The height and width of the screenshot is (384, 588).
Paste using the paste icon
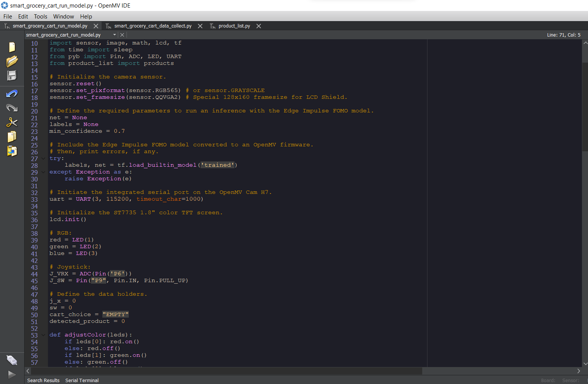[x=12, y=151]
